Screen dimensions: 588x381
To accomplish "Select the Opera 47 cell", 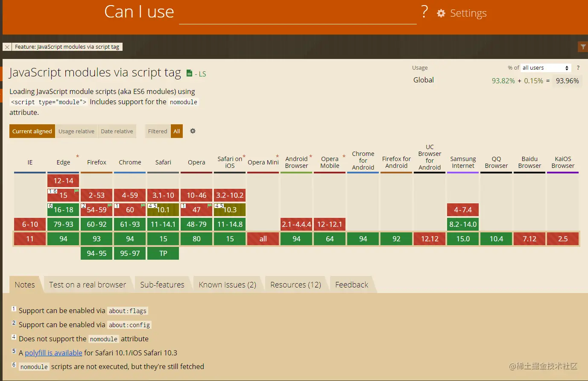I will point(196,210).
